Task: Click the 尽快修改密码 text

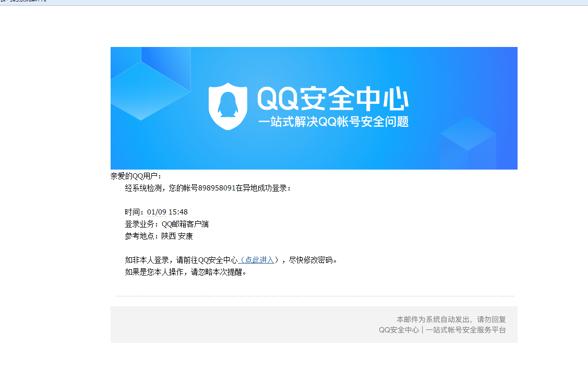Action: pos(313,260)
